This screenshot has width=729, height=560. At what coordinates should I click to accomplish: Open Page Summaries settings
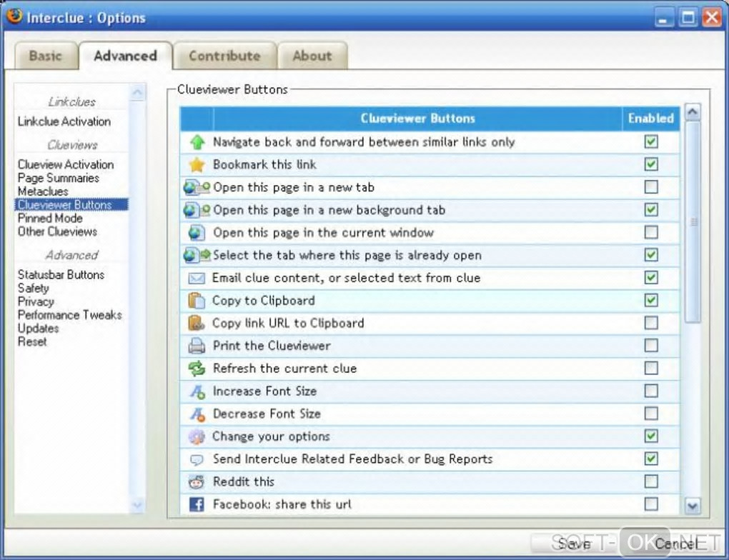[x=58, y=178]
